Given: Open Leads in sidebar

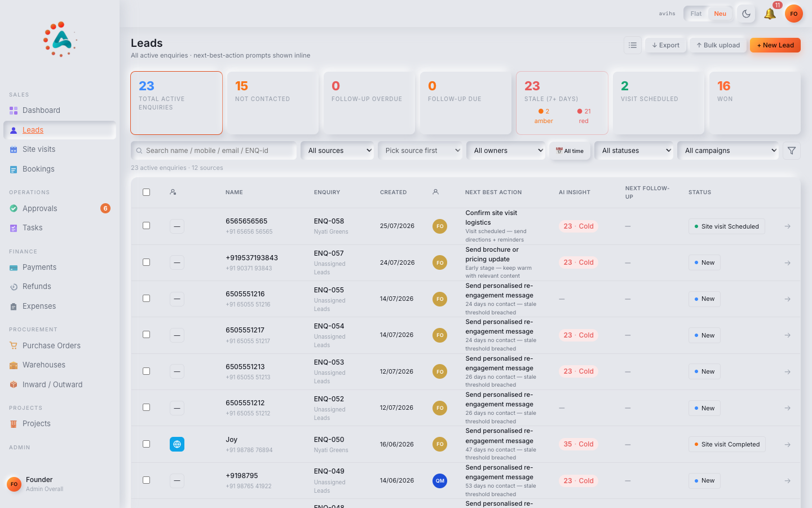Looking at the screenshot, I should (60, 130).
